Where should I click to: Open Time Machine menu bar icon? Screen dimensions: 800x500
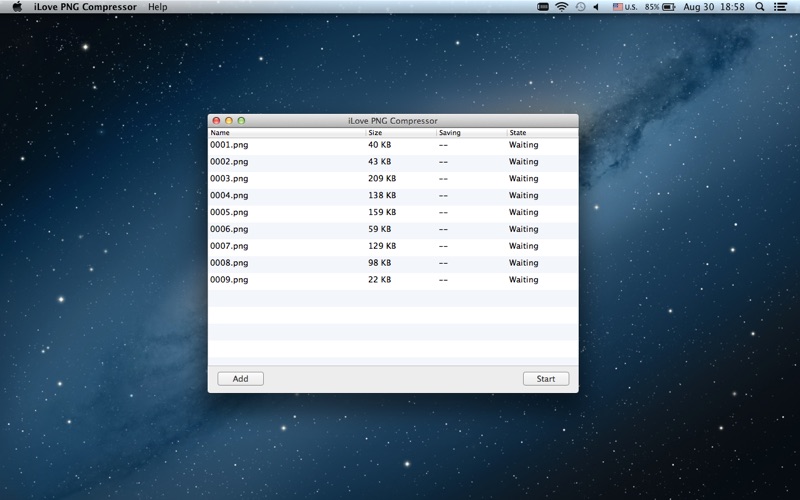pos(580,7)
